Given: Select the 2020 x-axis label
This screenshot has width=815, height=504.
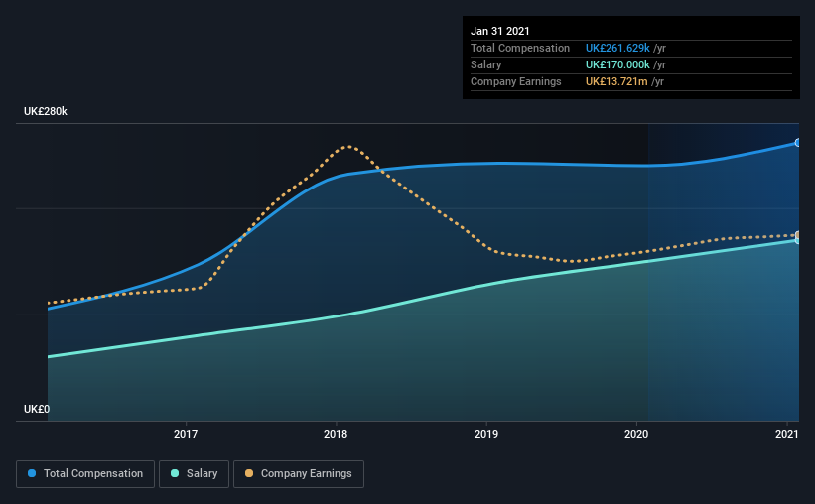Looking at the screenshot, I should point(636,434).
